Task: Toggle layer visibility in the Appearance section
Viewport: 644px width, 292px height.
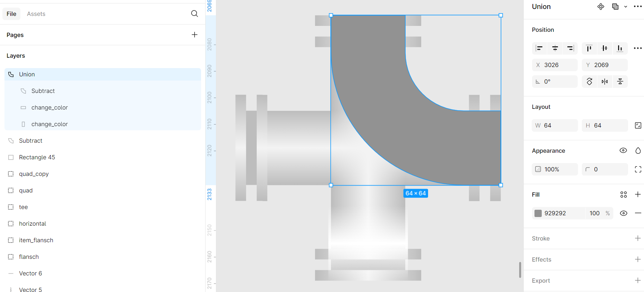Action: (623, 150)
